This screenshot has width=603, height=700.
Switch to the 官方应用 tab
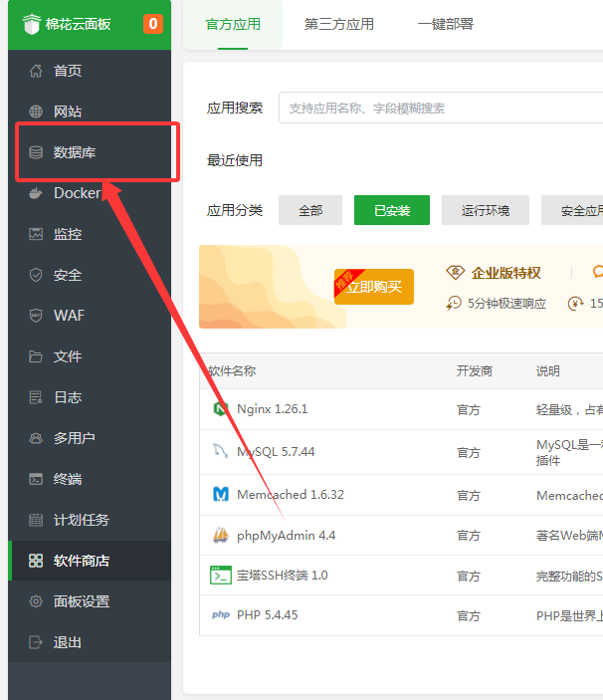233,24
